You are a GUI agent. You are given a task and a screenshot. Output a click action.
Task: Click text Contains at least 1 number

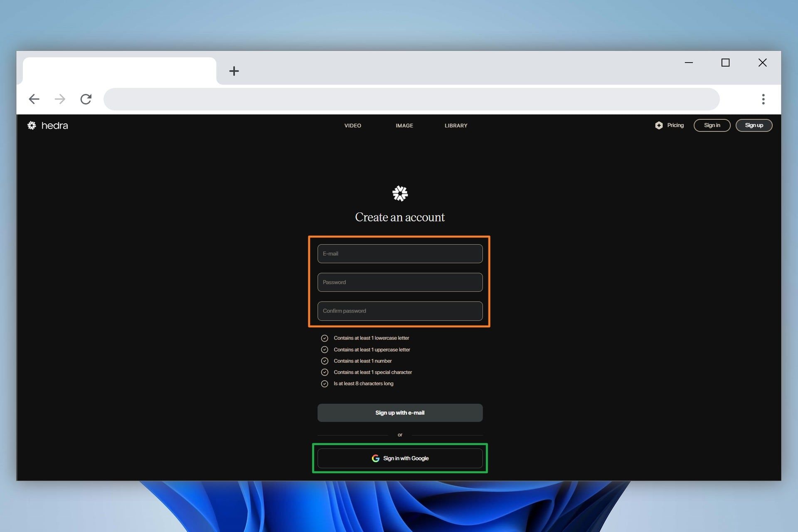tap(362, 361)
